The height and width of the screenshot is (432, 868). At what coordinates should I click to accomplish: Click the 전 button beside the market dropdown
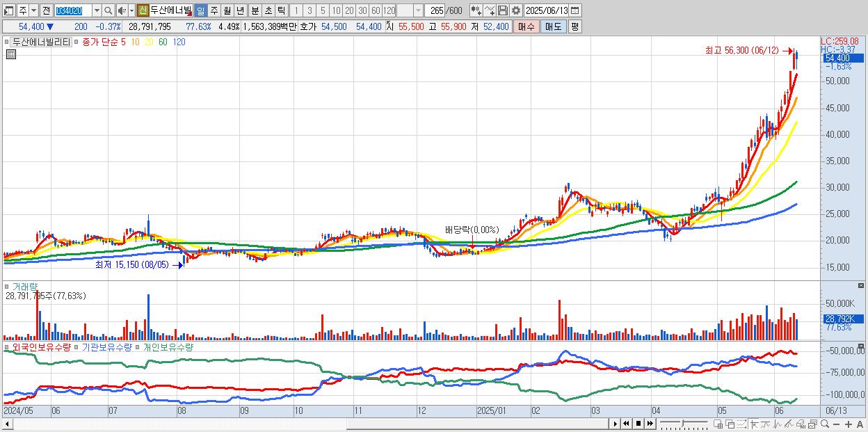coord(46,10)
